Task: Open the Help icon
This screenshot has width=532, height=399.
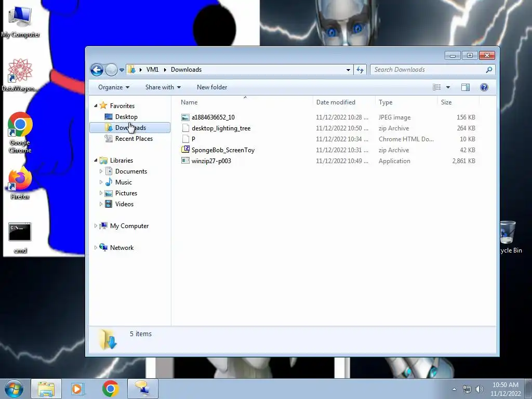Action: [484, 87]
